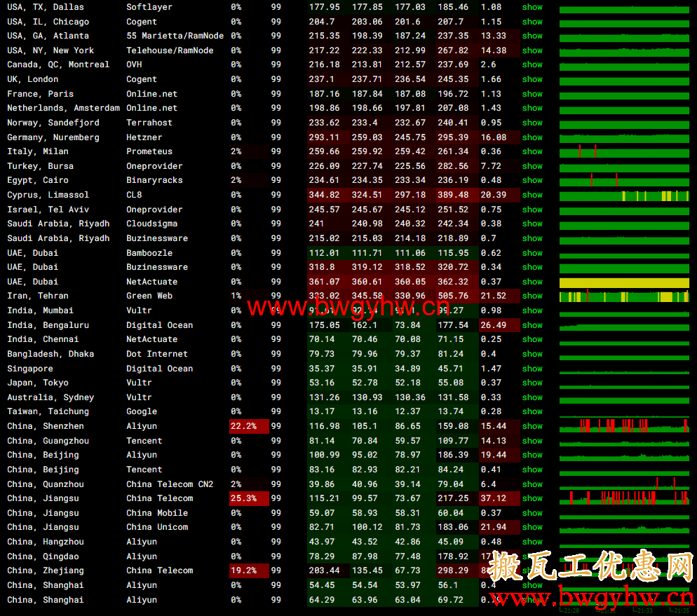Click latency graph for Cyprus, Limassol
697x616 pixels.
624,196
